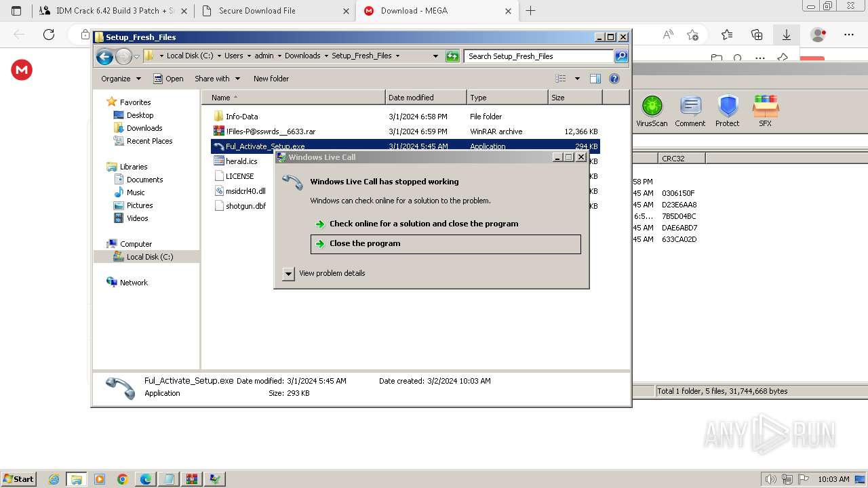
Task: Click Edge tab actions menu icon
Action: (16, 11)
